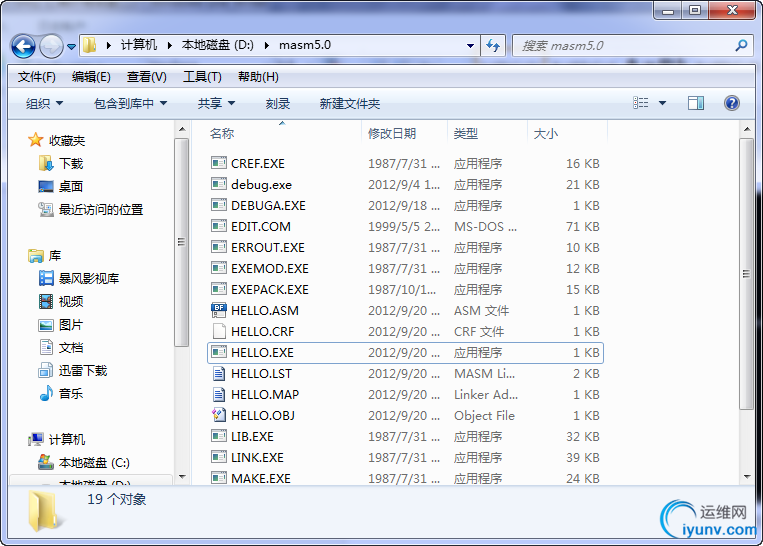Viewport: 763px width, 546px height.
Task: Click the file list scroll down arrow
Action: click(x=746, y=477)
